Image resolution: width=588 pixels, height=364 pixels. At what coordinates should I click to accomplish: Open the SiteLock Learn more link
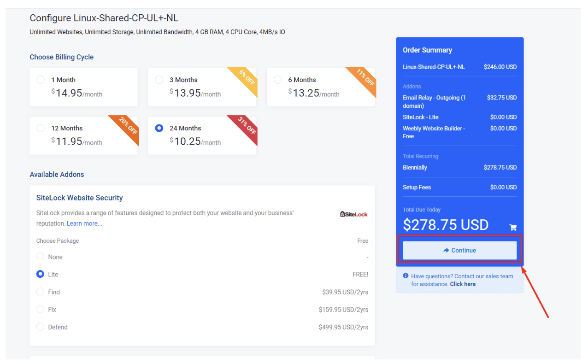(x=84, y=223)
